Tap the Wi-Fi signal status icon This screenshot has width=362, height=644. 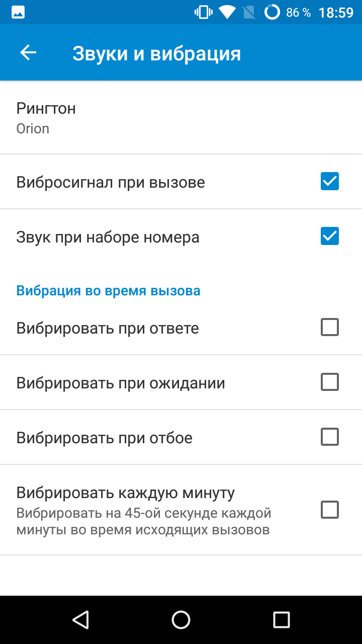click(x=227, y=12)
